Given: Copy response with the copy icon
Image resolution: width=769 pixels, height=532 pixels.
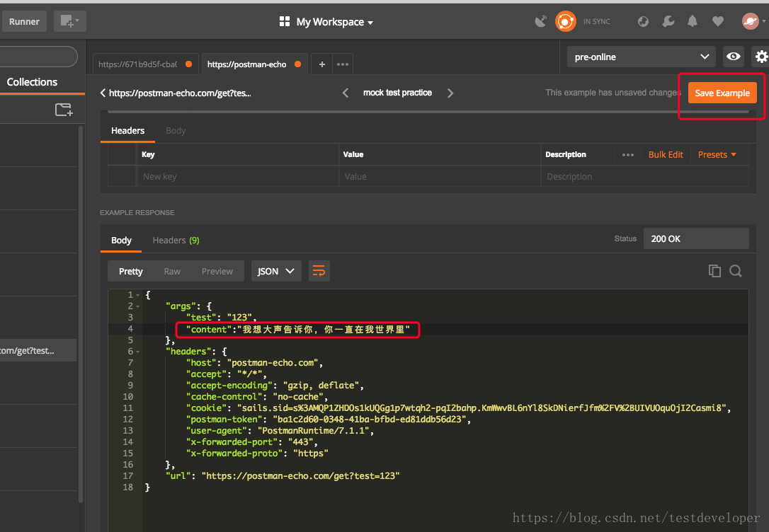Looking at the screenshot, I should point(714,271).
